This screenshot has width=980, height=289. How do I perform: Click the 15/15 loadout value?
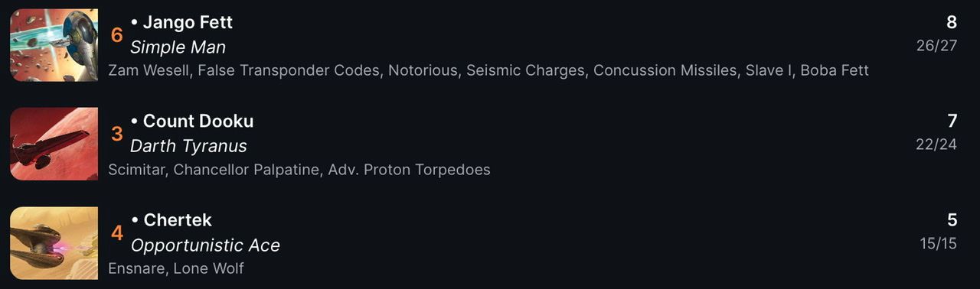[939, 244]
